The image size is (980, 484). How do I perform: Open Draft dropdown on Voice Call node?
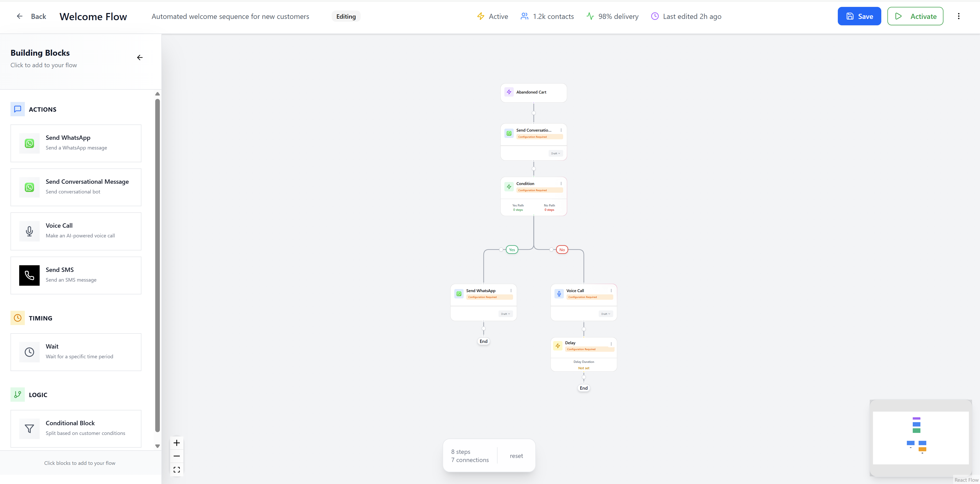tap(606, 314)
